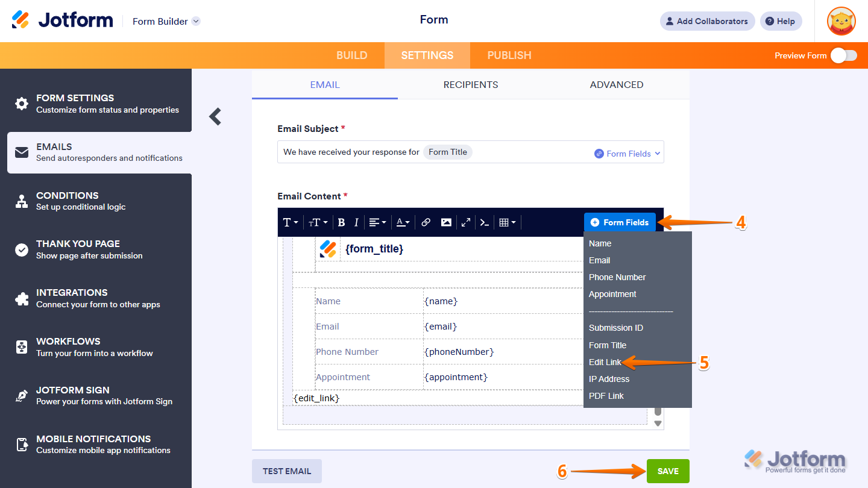Screen dimensions: 868x488
Task: Toggle the Preview Form switch
Action: [843, 55]
